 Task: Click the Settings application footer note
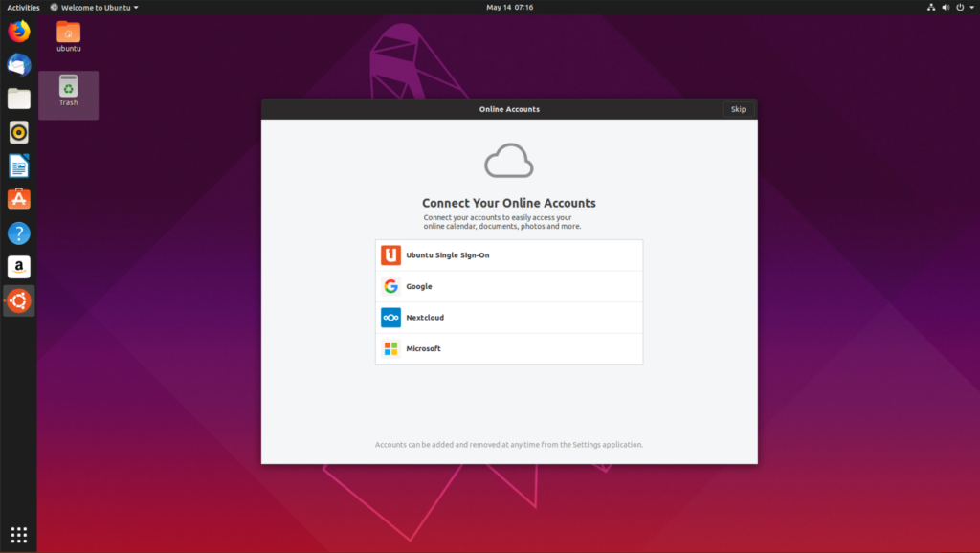(509, 445)
